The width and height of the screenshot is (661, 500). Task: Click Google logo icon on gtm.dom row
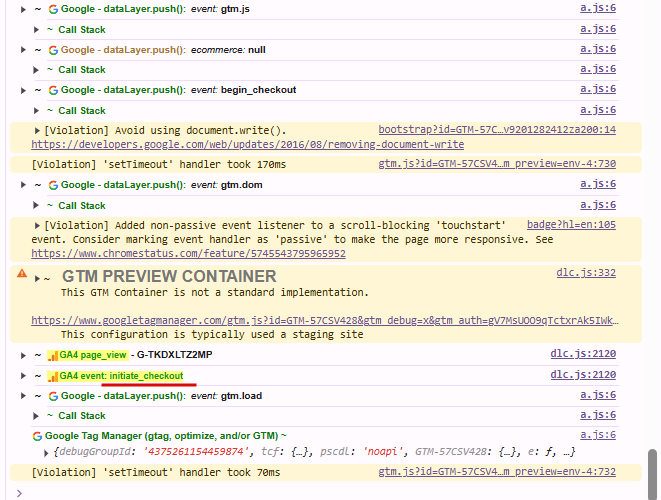[x=53, y=185]
